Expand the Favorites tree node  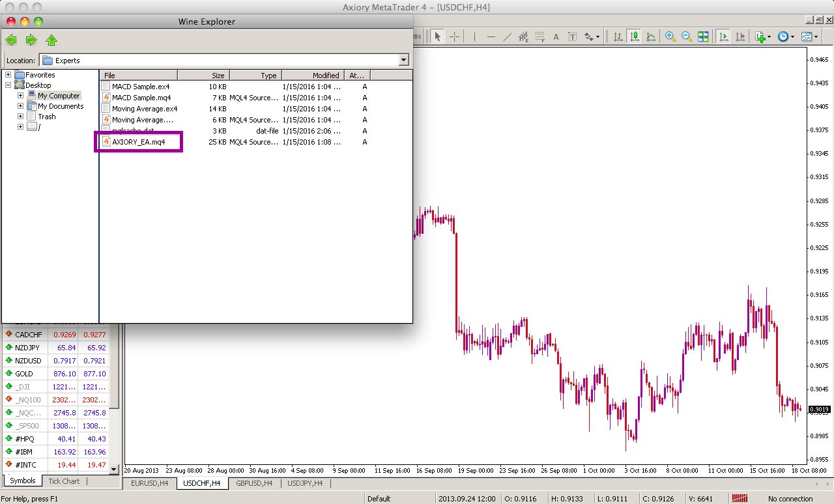click(x=8, y=75)
